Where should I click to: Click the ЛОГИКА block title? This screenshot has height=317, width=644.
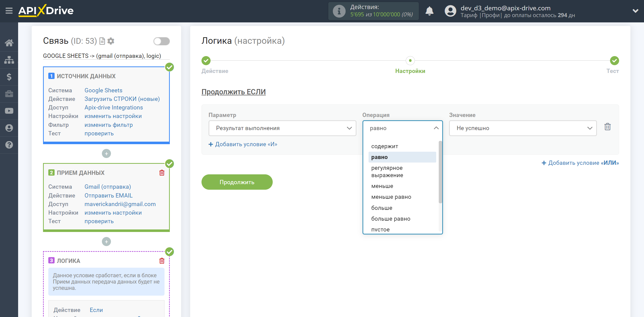coord(68,261)
